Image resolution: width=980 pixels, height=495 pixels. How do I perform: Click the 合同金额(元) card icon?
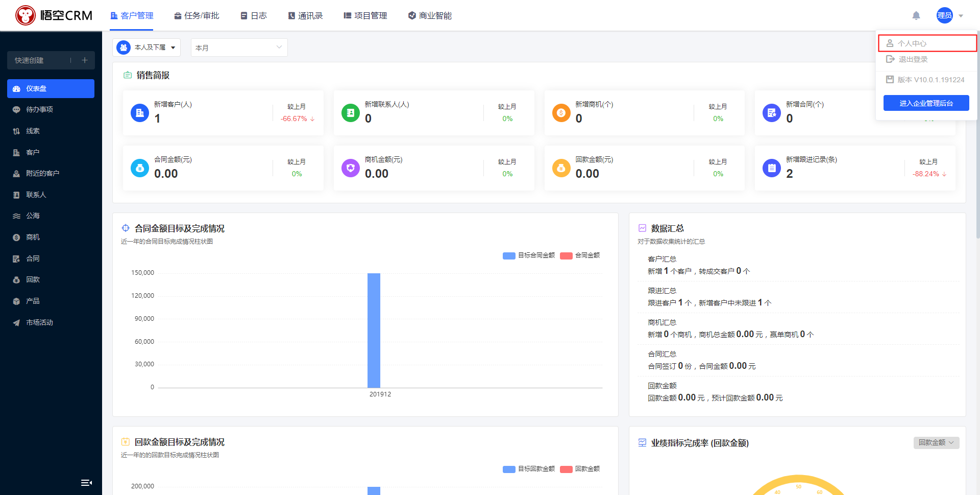140,168
